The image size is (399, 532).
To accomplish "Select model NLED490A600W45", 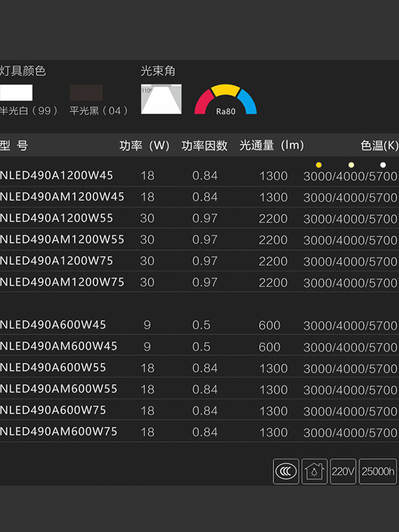I will 53,325.
